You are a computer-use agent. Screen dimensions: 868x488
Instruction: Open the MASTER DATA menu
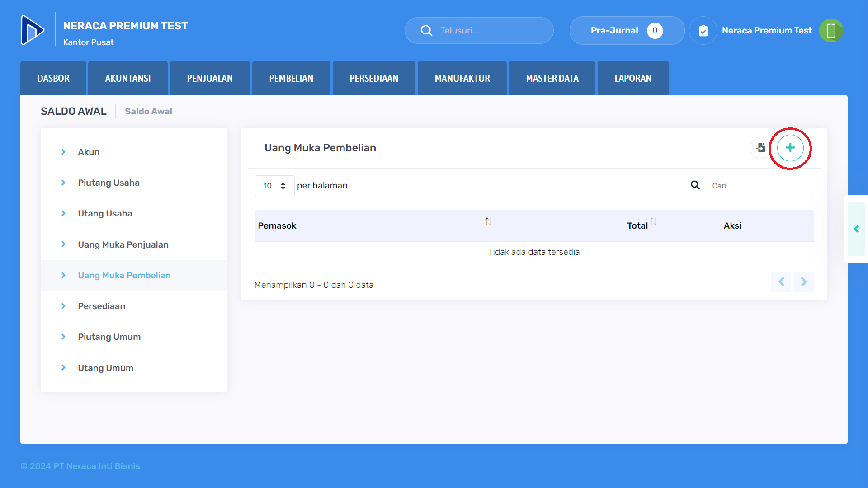(x=552, y=78)
